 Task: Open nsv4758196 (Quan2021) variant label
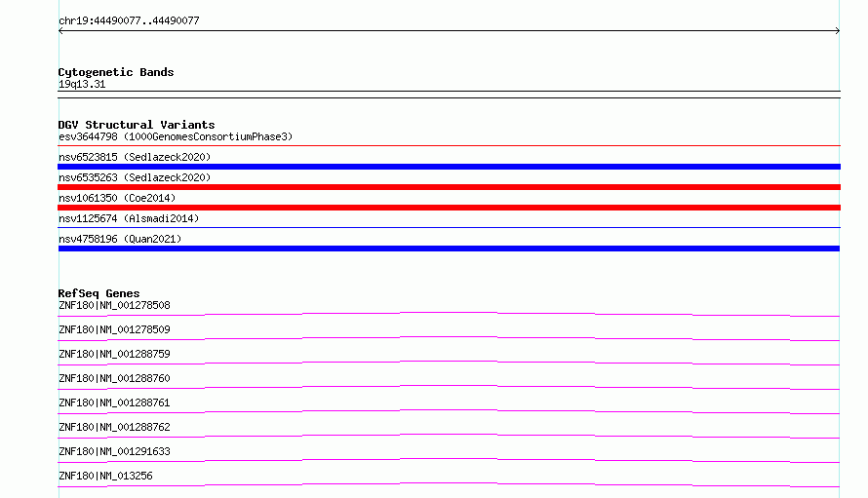tap(120, 239)
